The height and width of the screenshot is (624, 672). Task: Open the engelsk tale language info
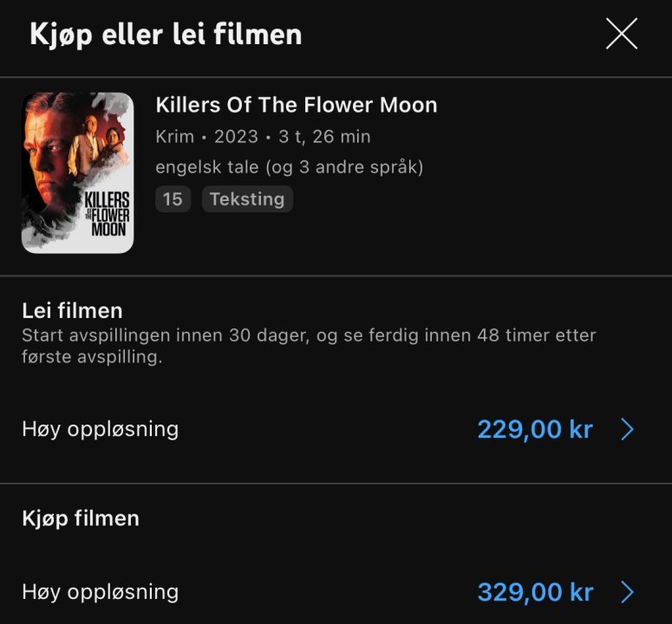[207, 167]
